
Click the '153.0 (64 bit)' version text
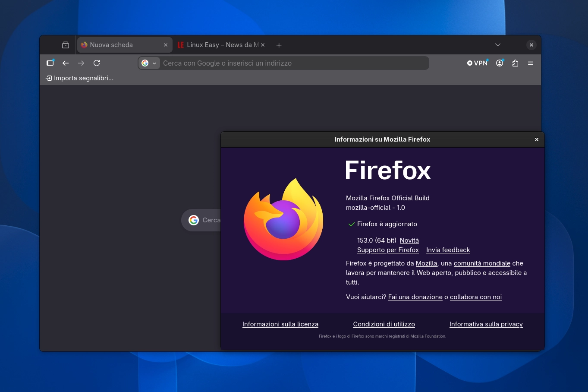tap(377, 240)
